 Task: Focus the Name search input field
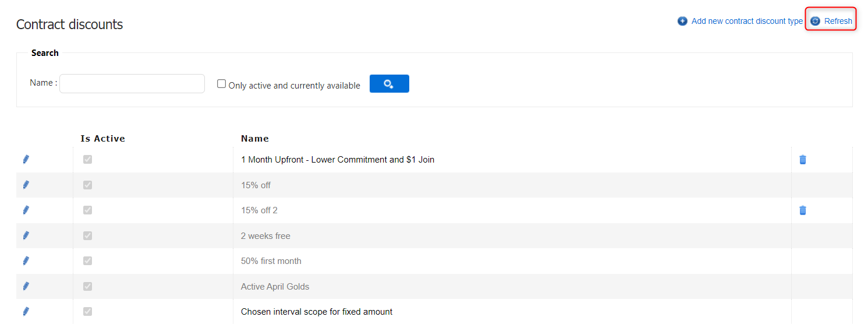tap(132, 83)
